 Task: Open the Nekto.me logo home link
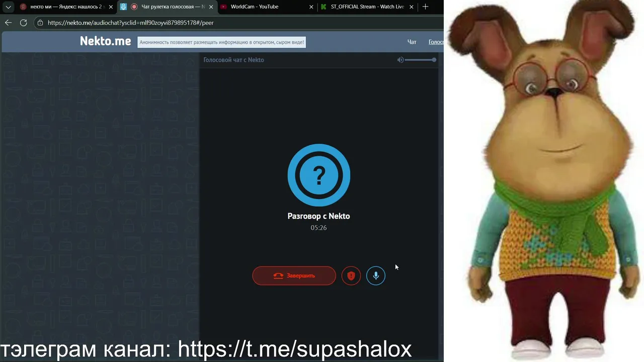click(x=105, y=41)
